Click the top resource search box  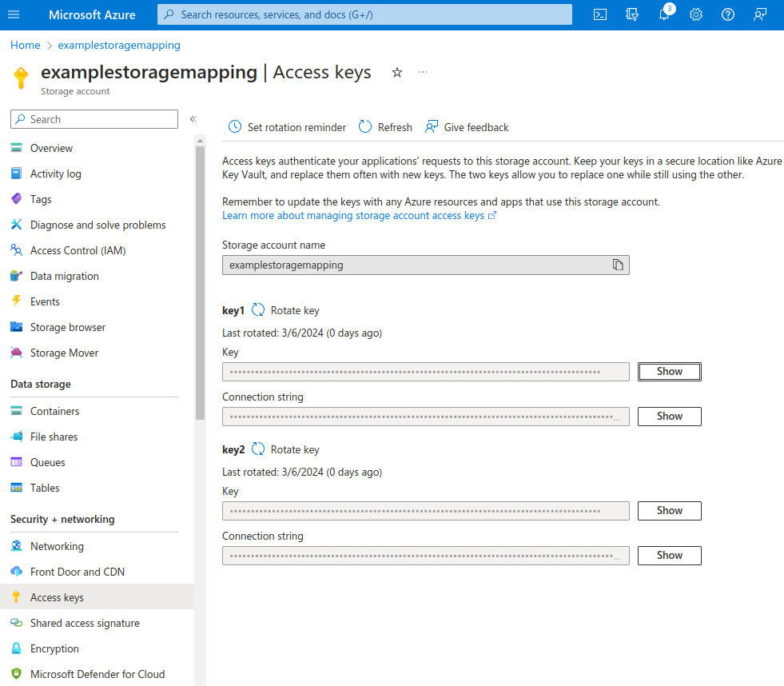364,14
